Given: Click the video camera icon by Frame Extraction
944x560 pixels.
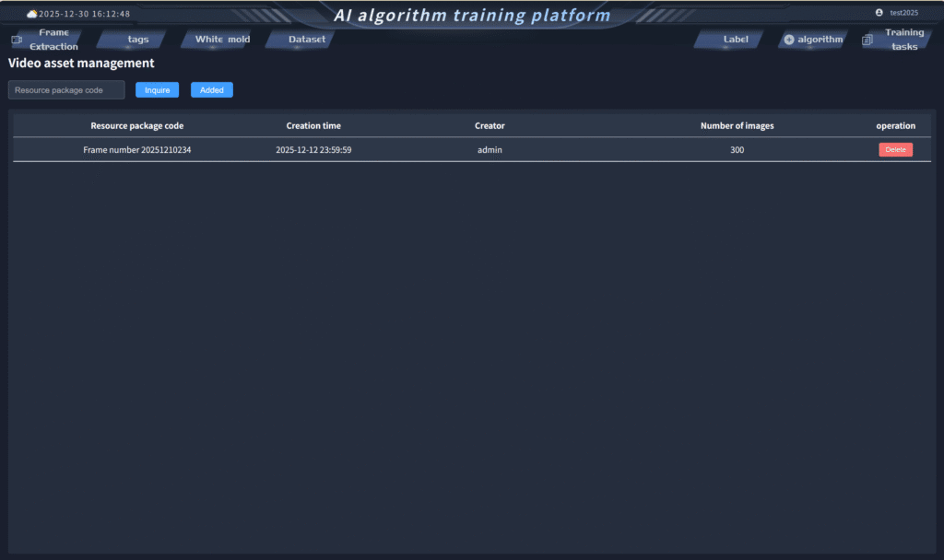Looking at the screenshot, I should (x=16, y=40).
